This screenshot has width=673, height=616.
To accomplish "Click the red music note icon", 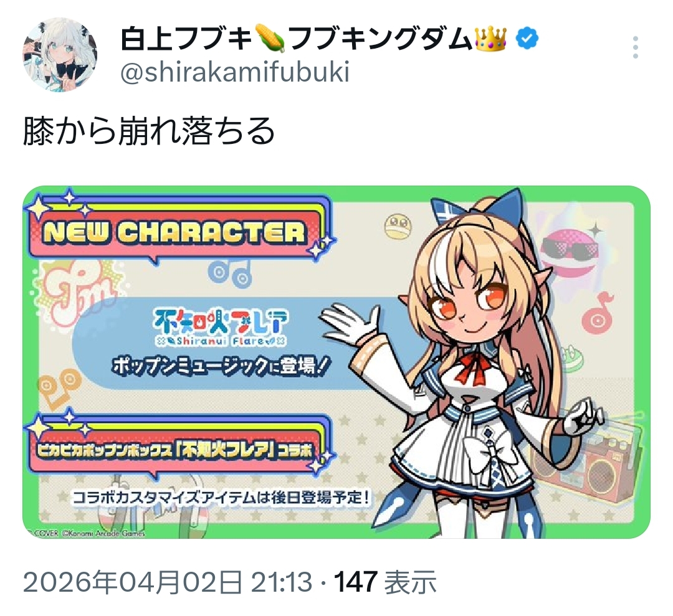I will coord(598,312).
